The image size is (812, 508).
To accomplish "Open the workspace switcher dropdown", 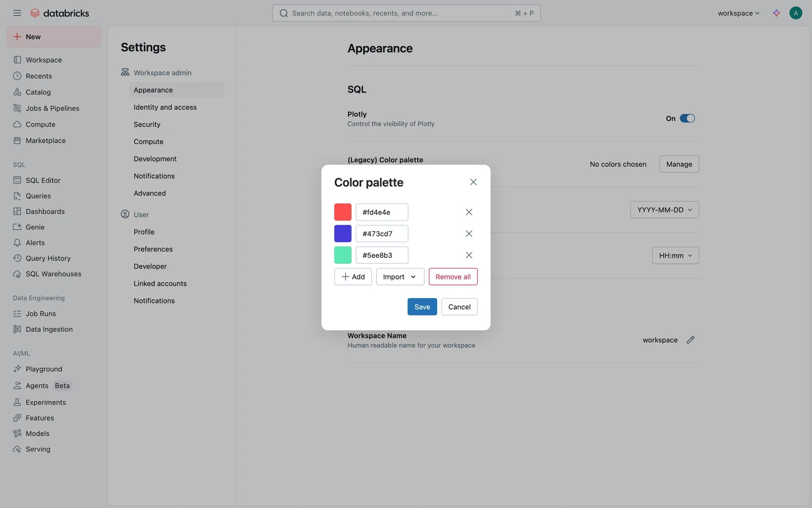I will coord(738,13).
